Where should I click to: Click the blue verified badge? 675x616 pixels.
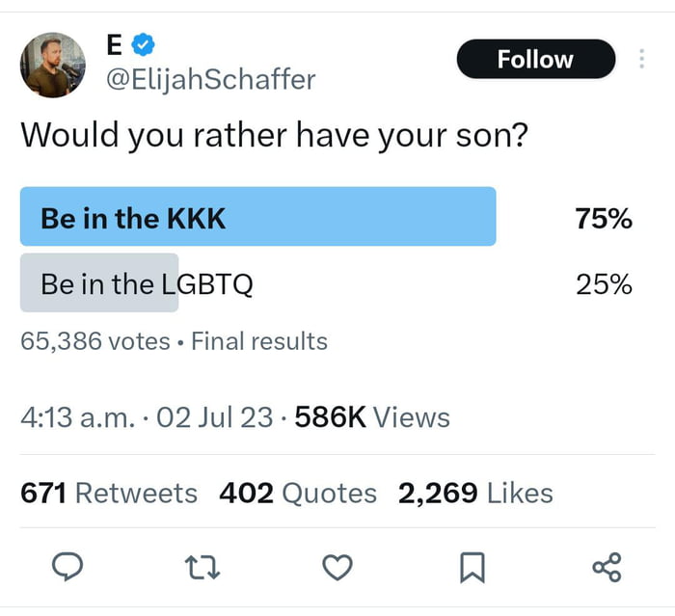(144, 44)
